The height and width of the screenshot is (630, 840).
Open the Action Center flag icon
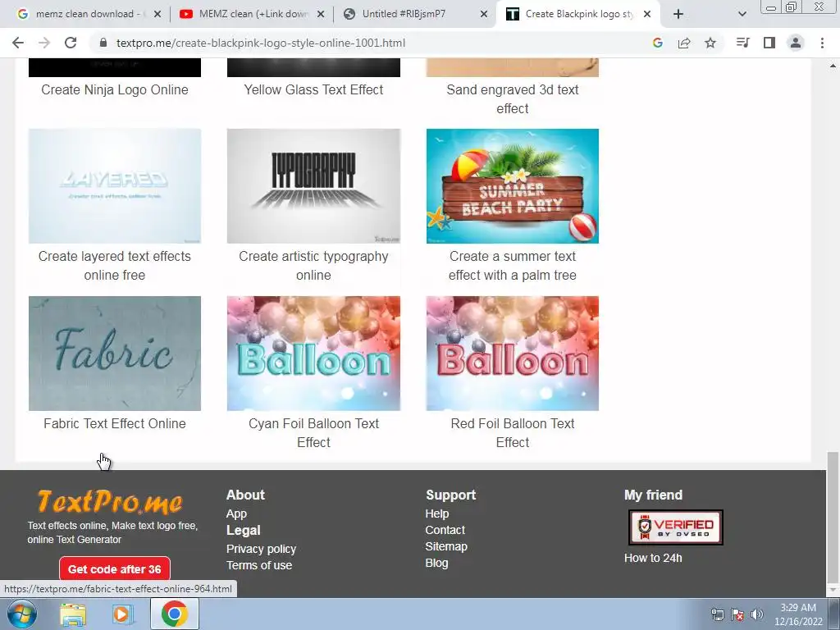(737, 614)
